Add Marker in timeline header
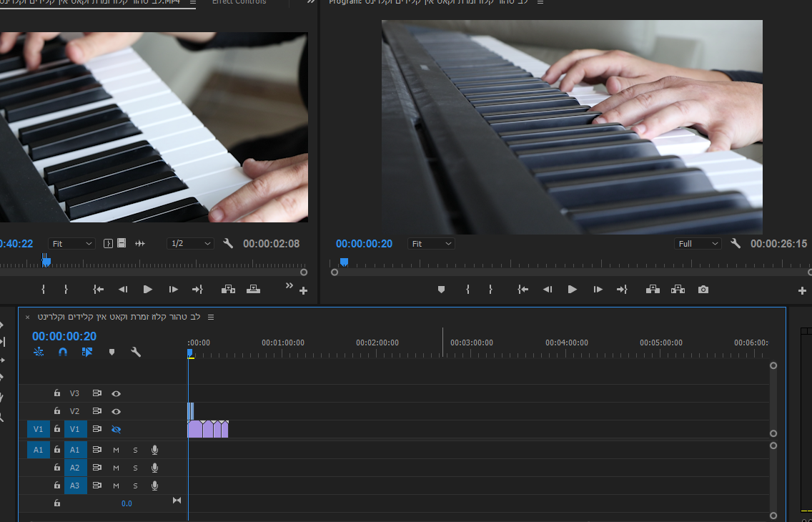 click(112, 352)
